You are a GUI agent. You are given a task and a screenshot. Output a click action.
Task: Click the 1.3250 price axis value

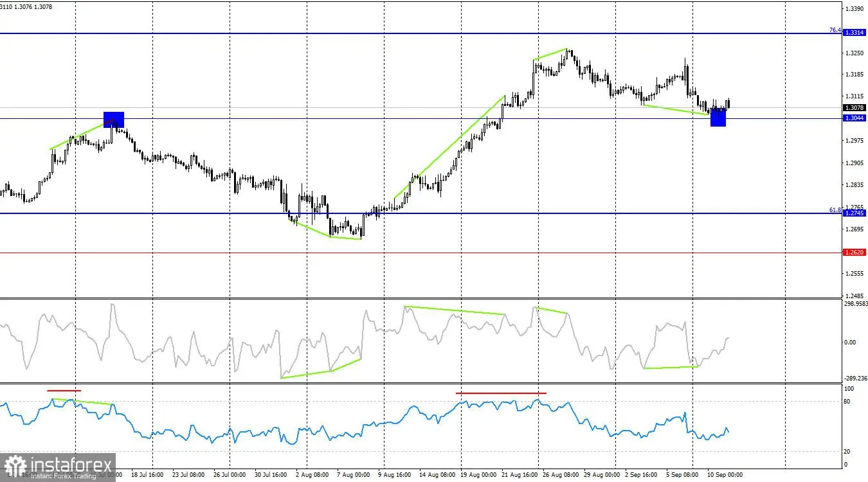(856, 53)
